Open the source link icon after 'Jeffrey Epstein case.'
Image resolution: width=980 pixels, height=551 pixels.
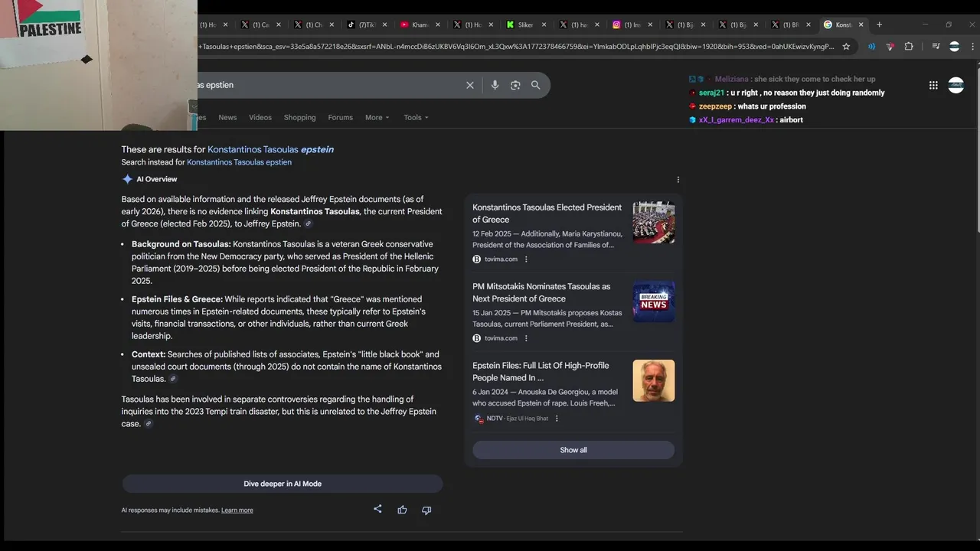pos(149,424)
